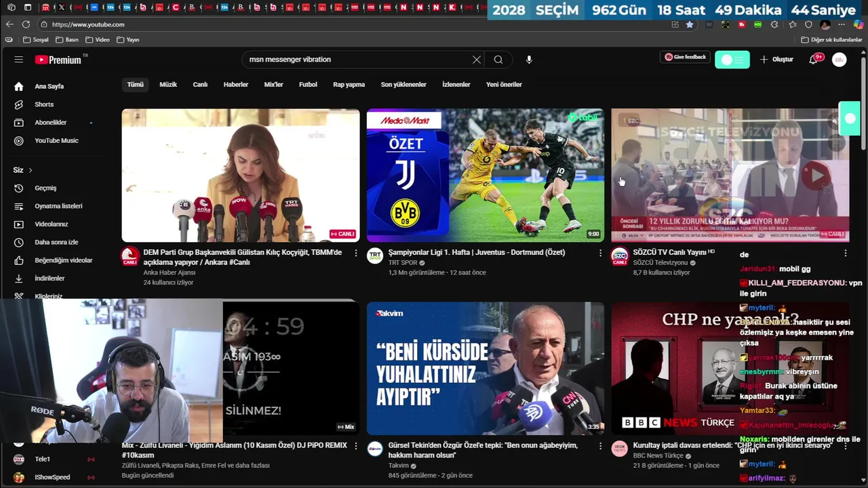Screen dimensions: 868x488
Task: Start voice search with the microphone
Action: click(529, 60)
